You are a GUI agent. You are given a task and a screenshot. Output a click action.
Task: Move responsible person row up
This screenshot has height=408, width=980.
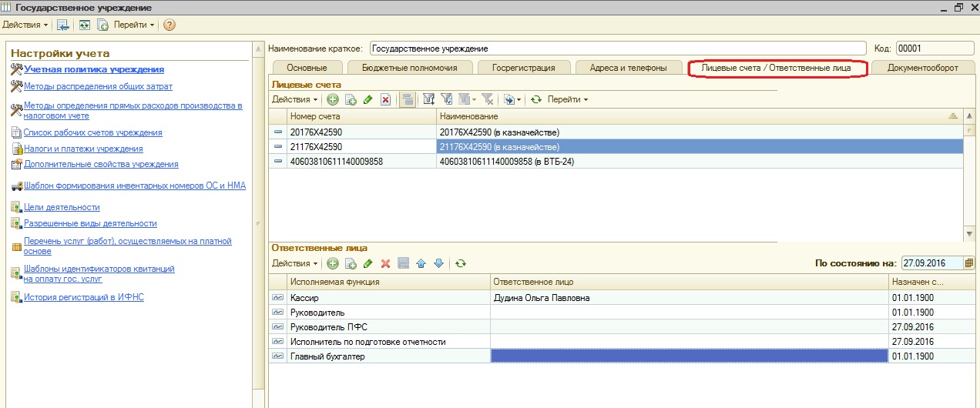click(421, 263)
